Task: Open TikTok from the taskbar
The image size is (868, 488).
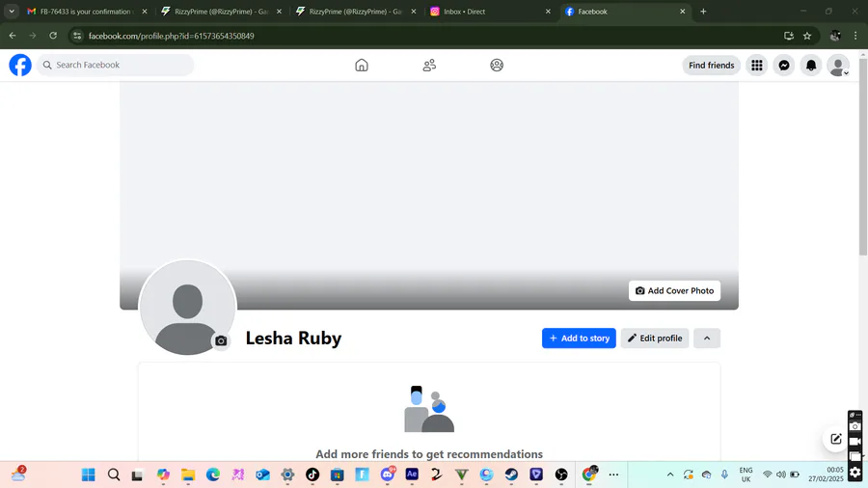Action: [x=312, y=474]
